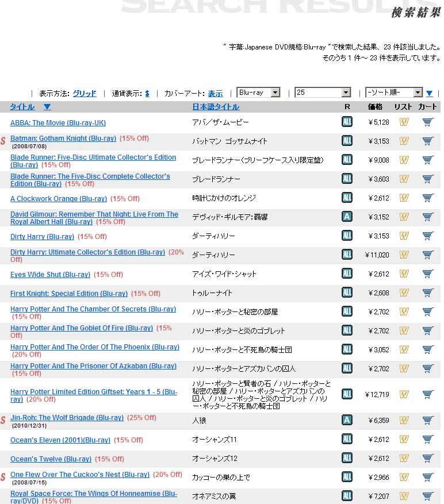
Task: Add David Gilmour Blu-ray to wishlist
Action: point(404,217)
